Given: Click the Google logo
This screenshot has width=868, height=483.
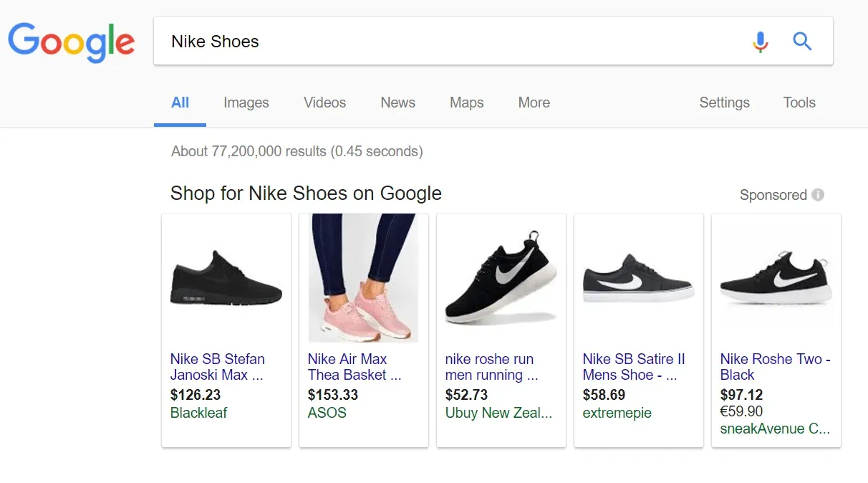Looking at the screenshot, I should click(x=71, y=42).
